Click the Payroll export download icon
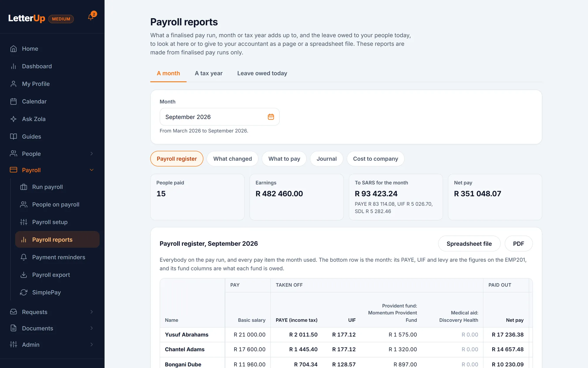Screen dimensions: 588x368 (24, 275)
